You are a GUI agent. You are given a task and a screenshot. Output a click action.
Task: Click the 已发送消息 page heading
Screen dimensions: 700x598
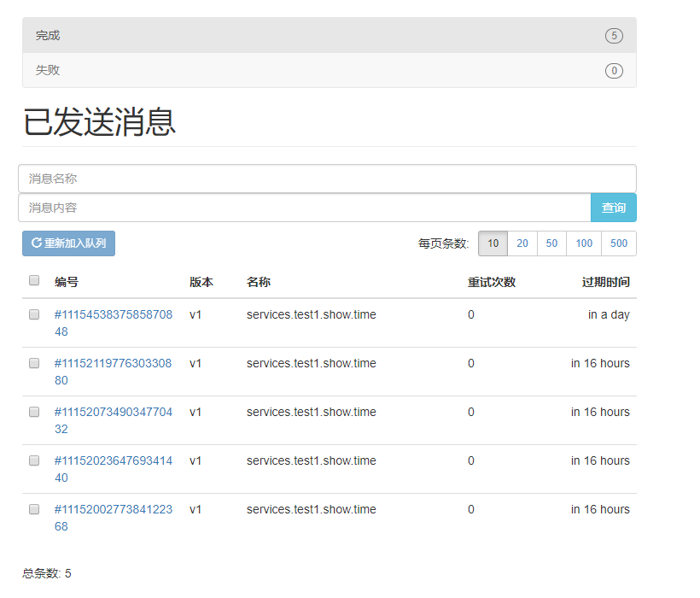(x=100, y=121)
